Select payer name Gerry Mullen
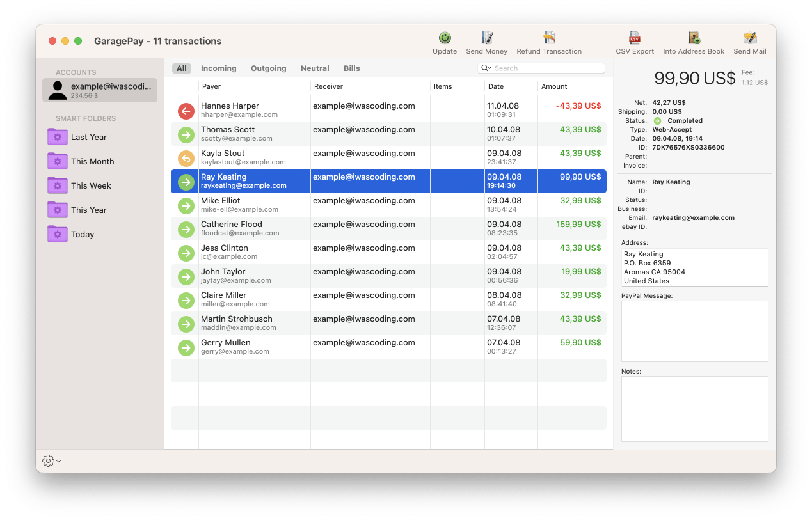This screenshot has height=520, width=812. click(x=226, y=343)
